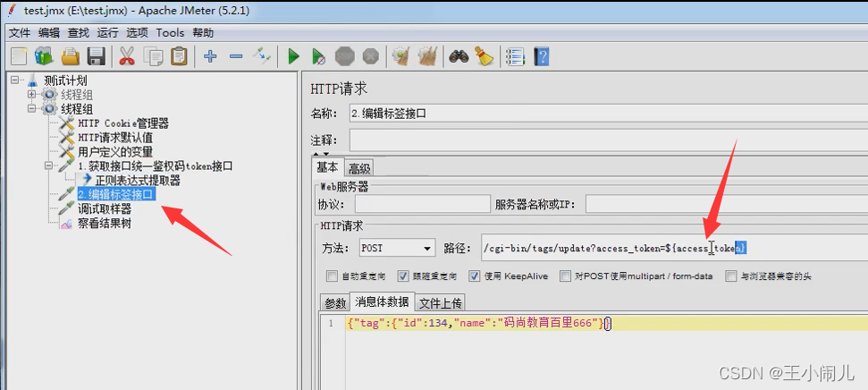Collapse the second active 线程组 node
The image size is (868, 390).
(x=31, y=108)
